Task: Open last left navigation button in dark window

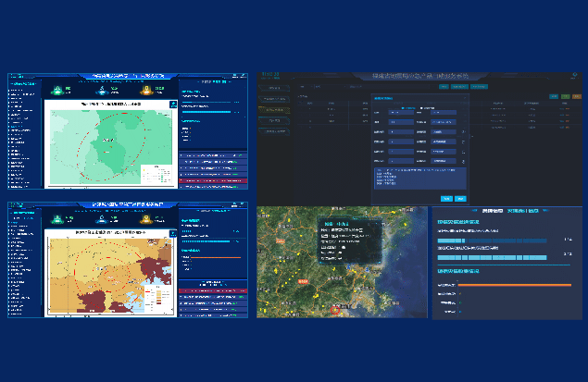Action: pyautogui.click(x=274, y=131)
